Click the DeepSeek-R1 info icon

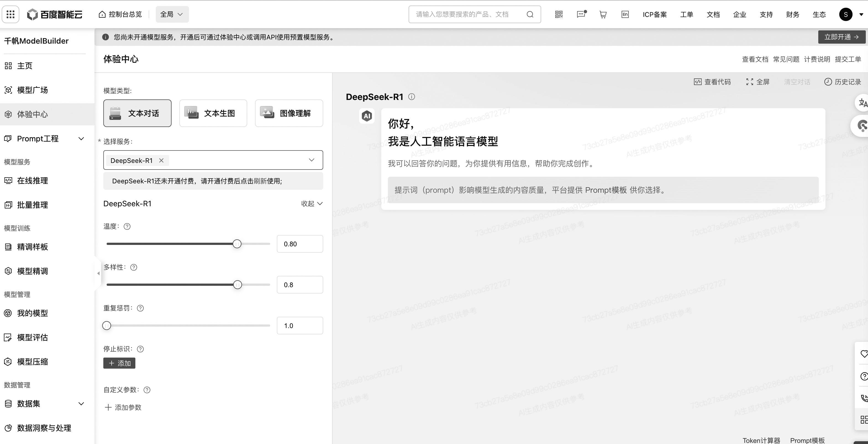click(x=411, y=97)
